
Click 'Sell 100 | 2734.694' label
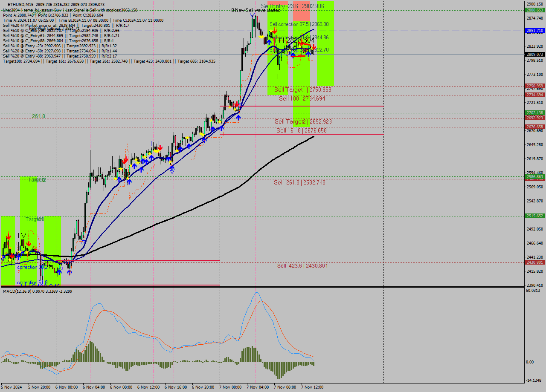pos(302,98)
